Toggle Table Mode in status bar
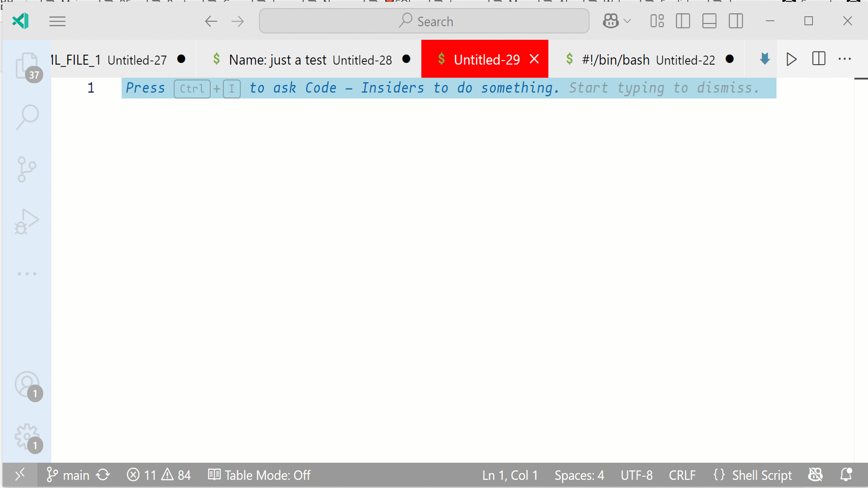The width and height of the screenshot is (868, 488). pos(259,475)
